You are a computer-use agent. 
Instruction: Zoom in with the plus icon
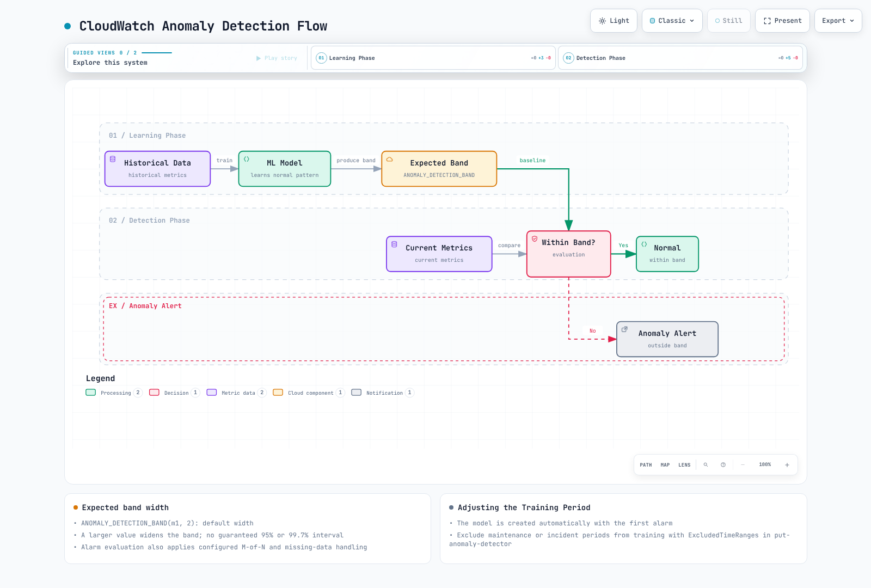(x=787, y=465)
